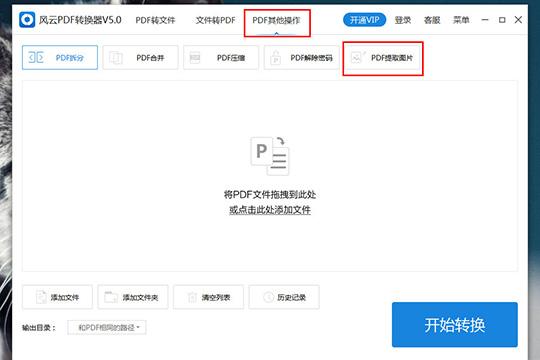This screenshot has height=360, width=540.
Task: Click the PDF解除密码 unlock icon
Action: [275, 58]
